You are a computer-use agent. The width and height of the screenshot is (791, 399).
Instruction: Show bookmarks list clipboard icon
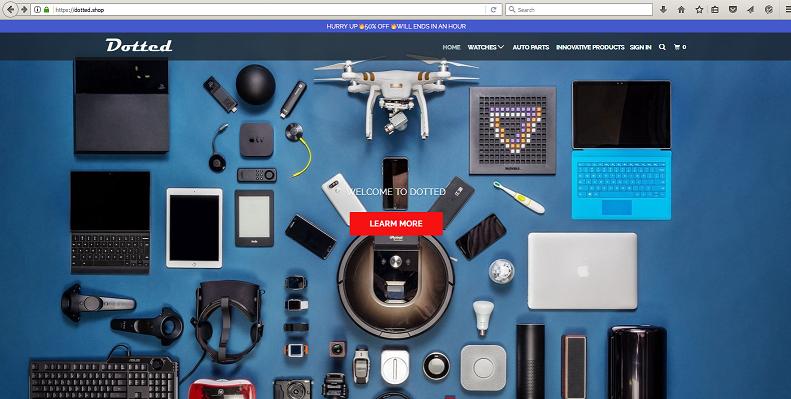click(715, 10)
